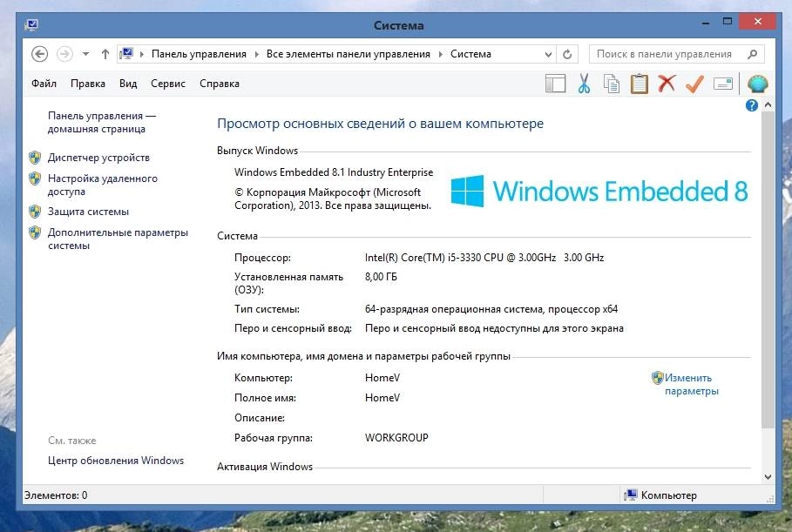792x532 pixels.
Task: Click the HomeV value beside Компьютер:
Action: (382, 378)
